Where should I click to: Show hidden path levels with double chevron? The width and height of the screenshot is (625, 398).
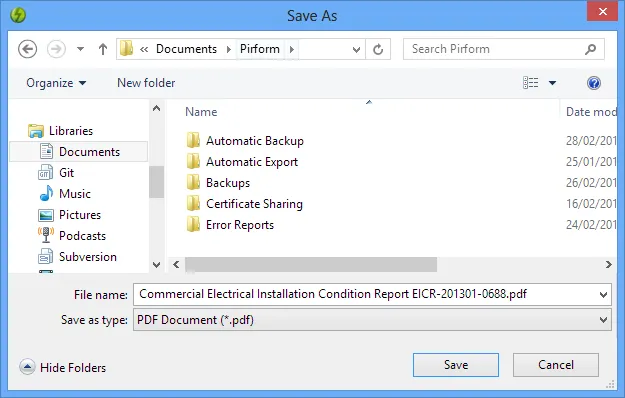click(x=144, y=49)
